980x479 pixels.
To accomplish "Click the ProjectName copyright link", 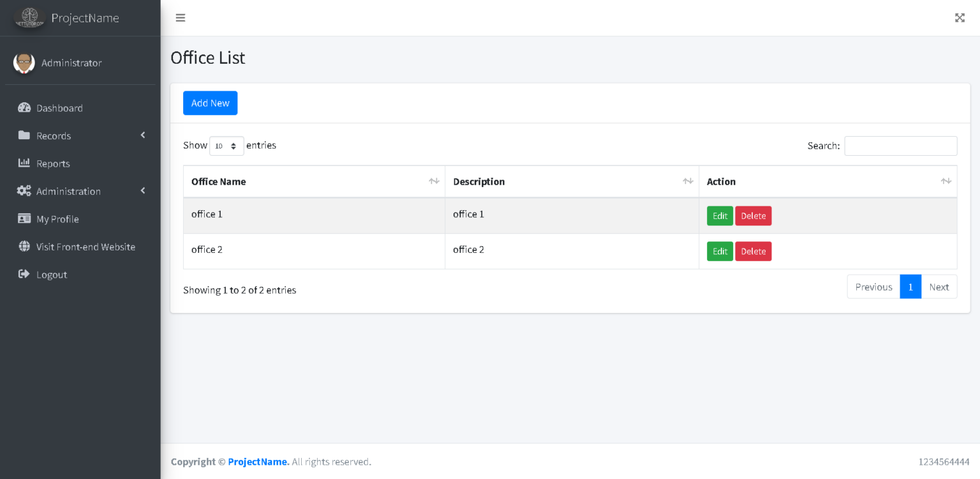I will click(x=258, y=461).
